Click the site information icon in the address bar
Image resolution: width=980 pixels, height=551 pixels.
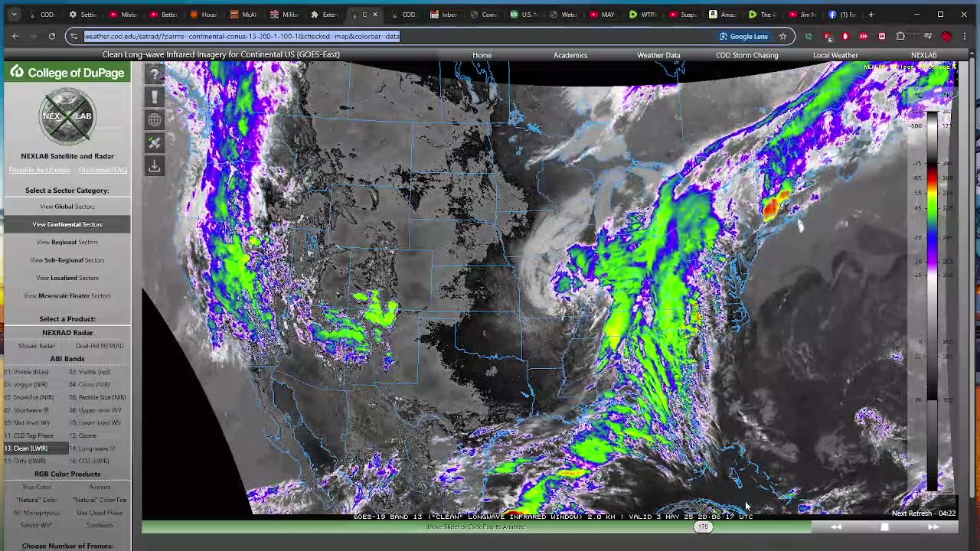point(73,36)
